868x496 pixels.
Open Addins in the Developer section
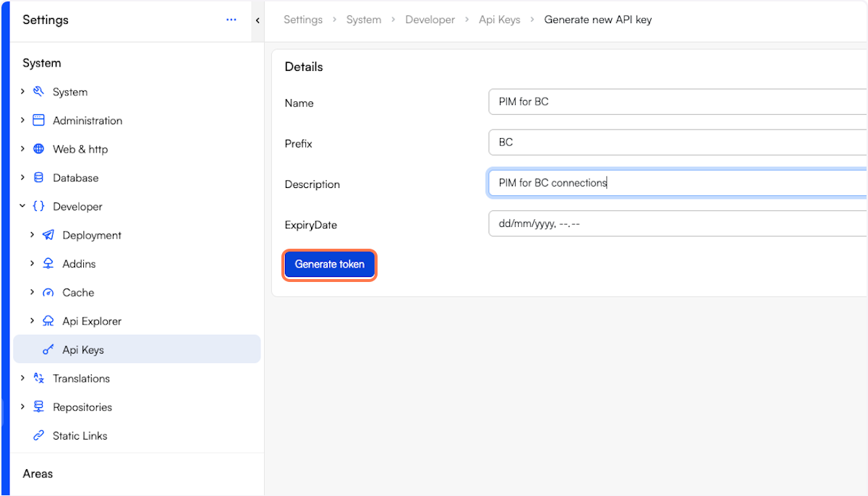79,264
